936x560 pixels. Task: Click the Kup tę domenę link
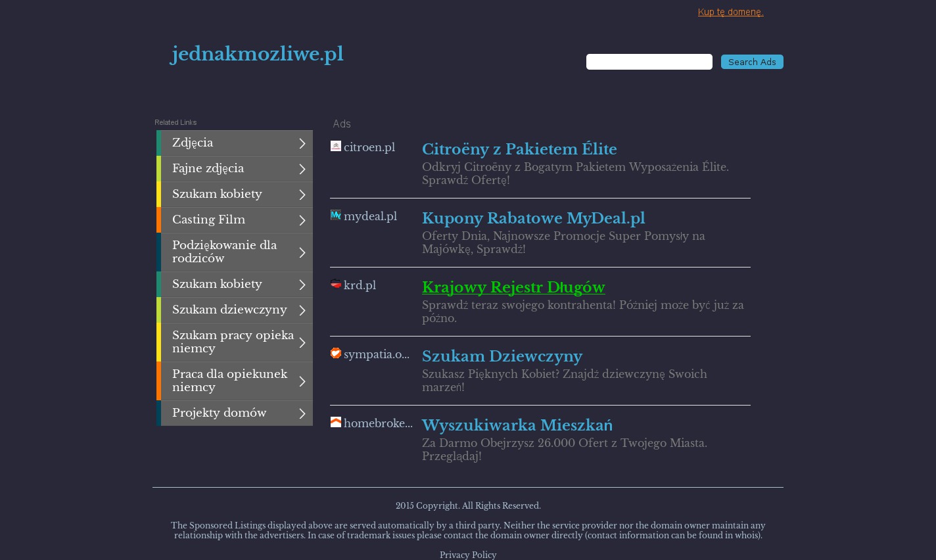click(730, 12)
